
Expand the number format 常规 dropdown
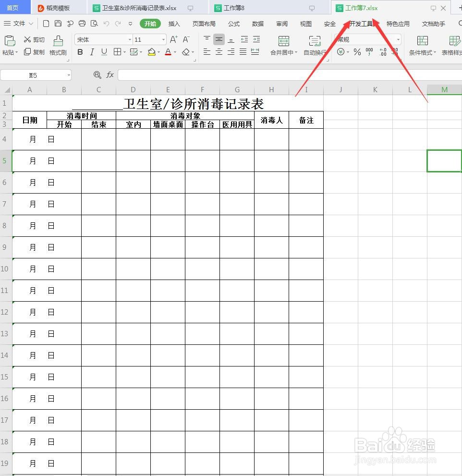pos(398,39)
